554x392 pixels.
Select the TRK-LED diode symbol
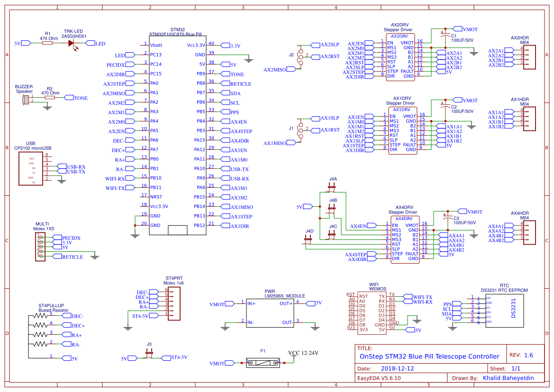pos(72,43)
